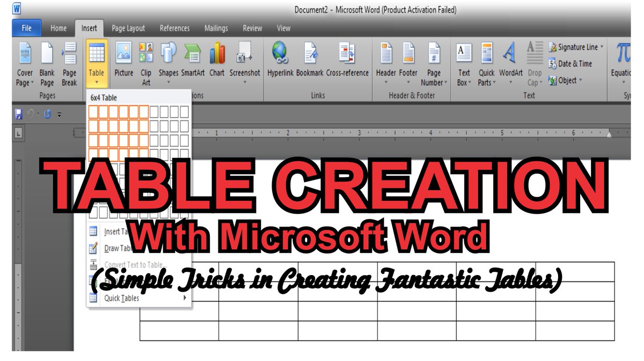644x361 pixels.
Task: Open the View tab
Action: (283, 28)
